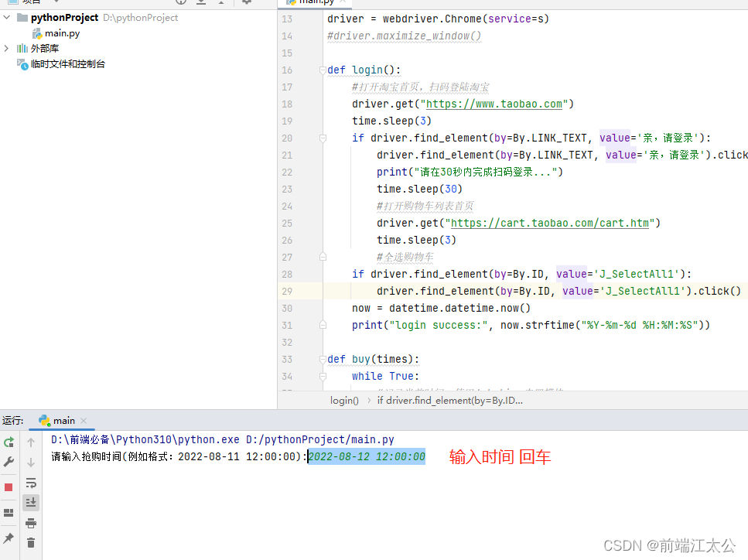Restore layout icon in Run panel
This screenshot has width=748, height=560.
(x=9, y=513)
